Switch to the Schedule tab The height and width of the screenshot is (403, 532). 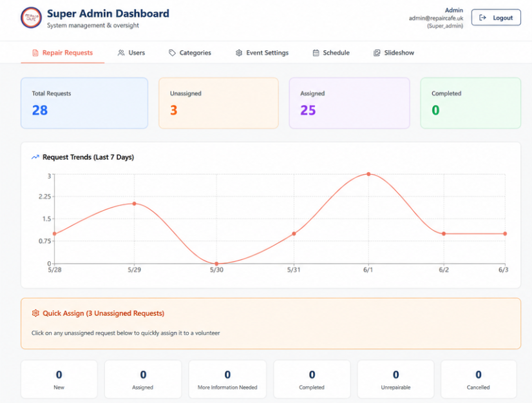pos(331,53)
